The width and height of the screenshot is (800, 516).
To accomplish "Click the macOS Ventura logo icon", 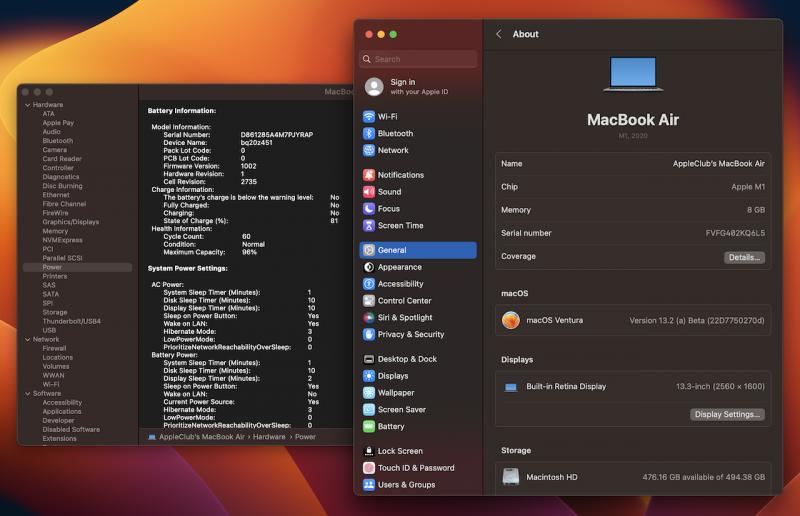I will 511,320.
